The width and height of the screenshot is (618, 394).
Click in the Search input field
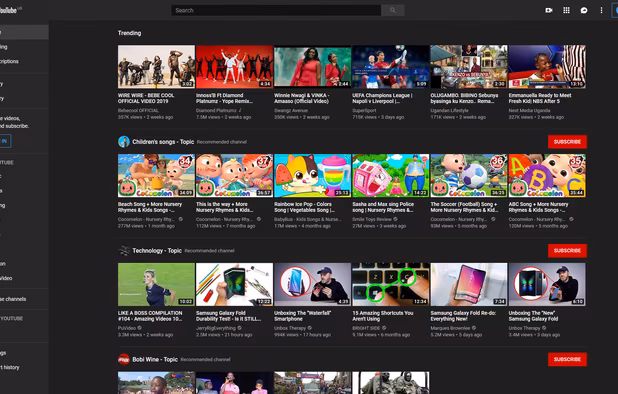[276, 10]
